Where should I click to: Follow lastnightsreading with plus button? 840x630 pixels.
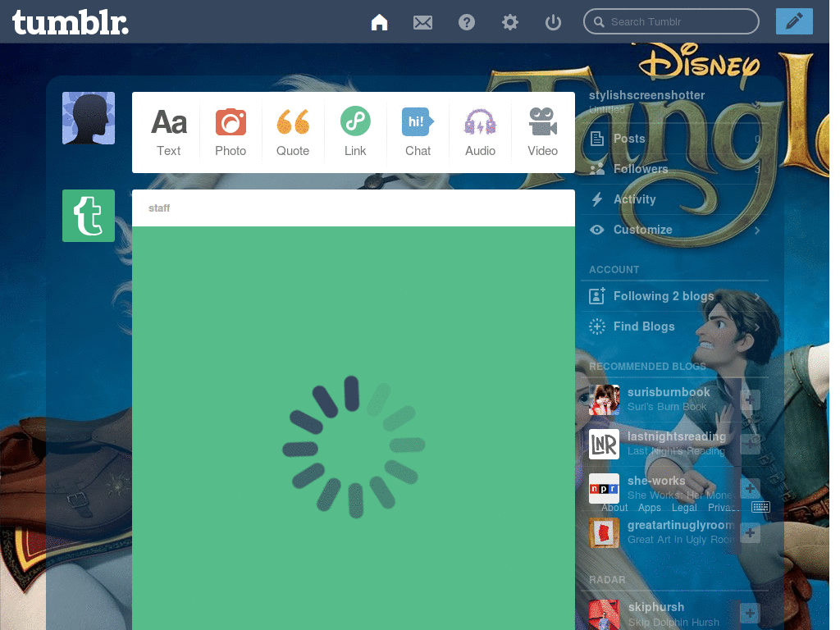(750, 444)
